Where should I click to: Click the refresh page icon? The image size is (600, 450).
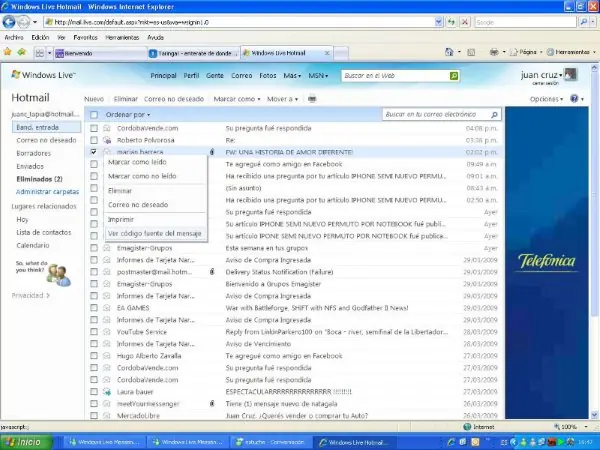click(x=452, y=22)
